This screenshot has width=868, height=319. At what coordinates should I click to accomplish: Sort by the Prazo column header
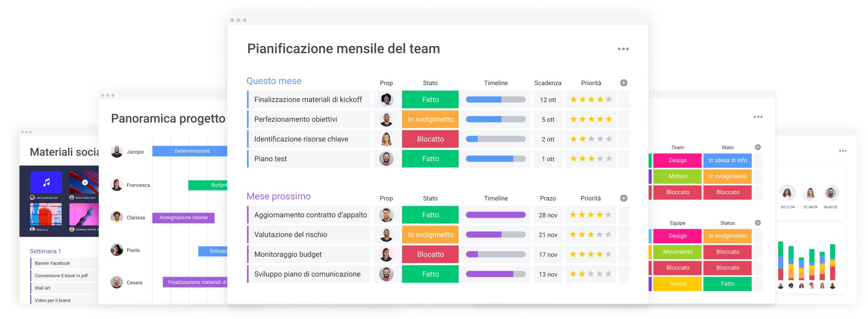548,198
